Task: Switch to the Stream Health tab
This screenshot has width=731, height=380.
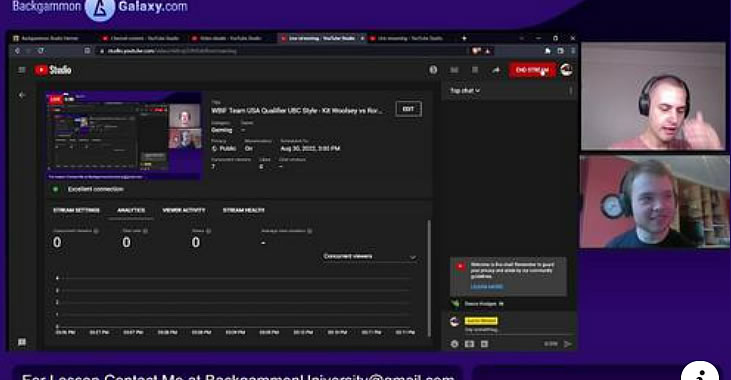Action: 244,210
